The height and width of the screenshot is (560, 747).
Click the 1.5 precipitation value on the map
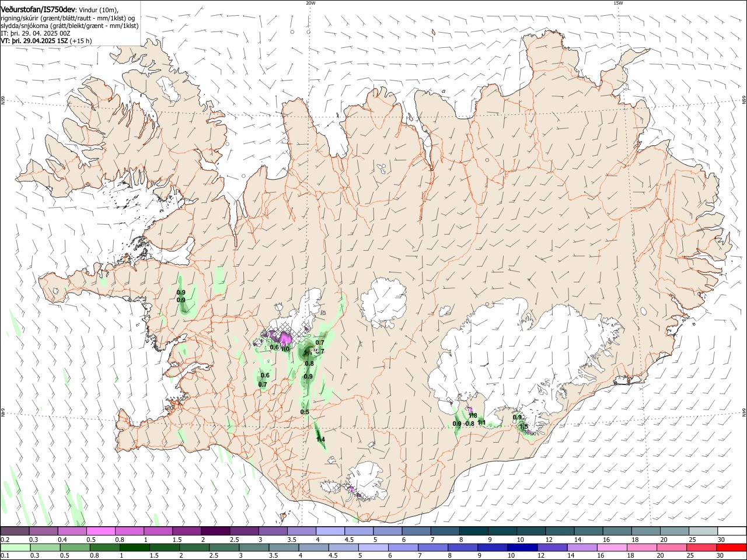point(523,427)
